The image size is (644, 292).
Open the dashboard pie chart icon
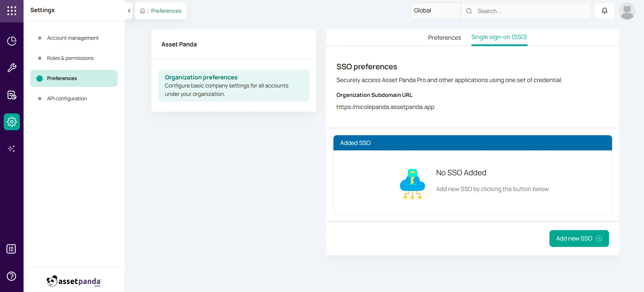coord(12,41)
